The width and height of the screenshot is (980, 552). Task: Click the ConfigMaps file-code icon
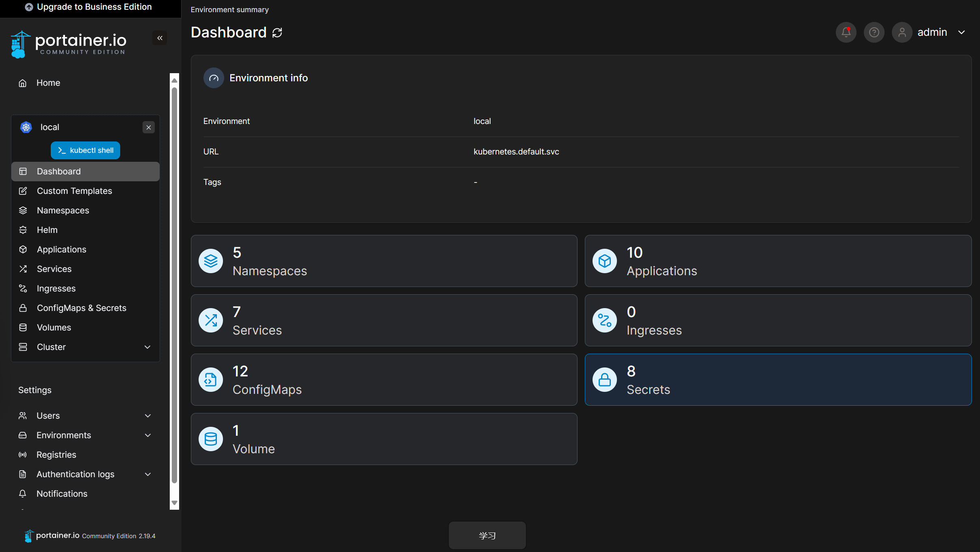pos(211,380)
